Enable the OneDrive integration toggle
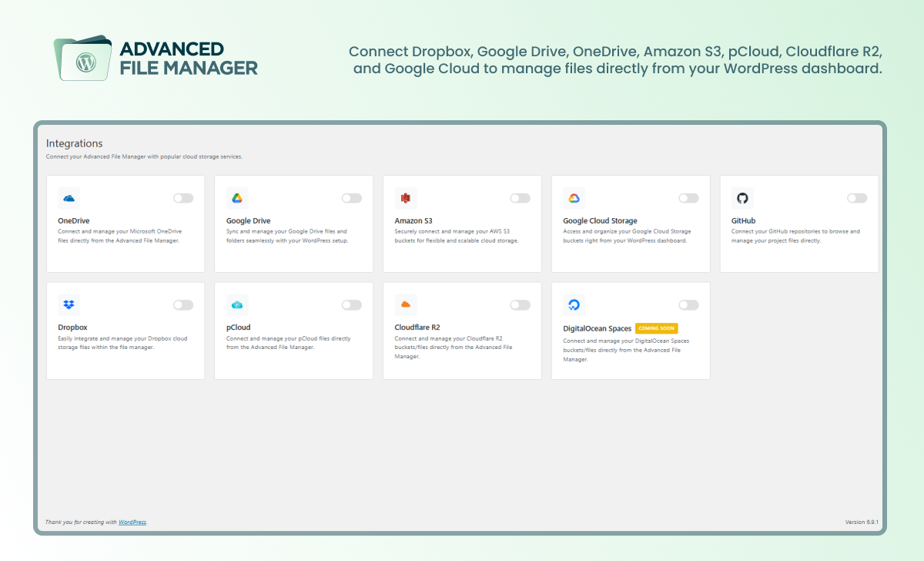Viewport: 924px width, 561px height. (x=183, y=197)
